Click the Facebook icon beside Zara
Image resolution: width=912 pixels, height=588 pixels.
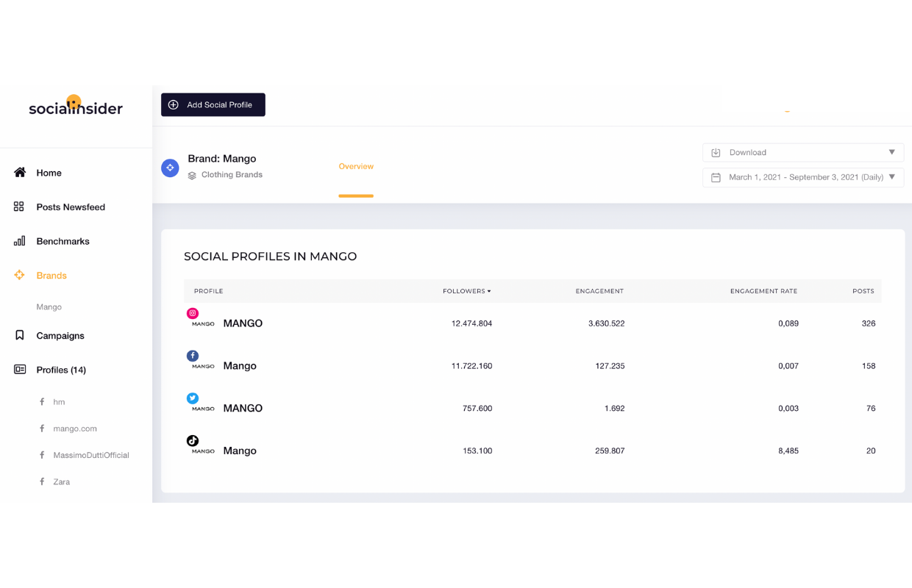[42, 481]
